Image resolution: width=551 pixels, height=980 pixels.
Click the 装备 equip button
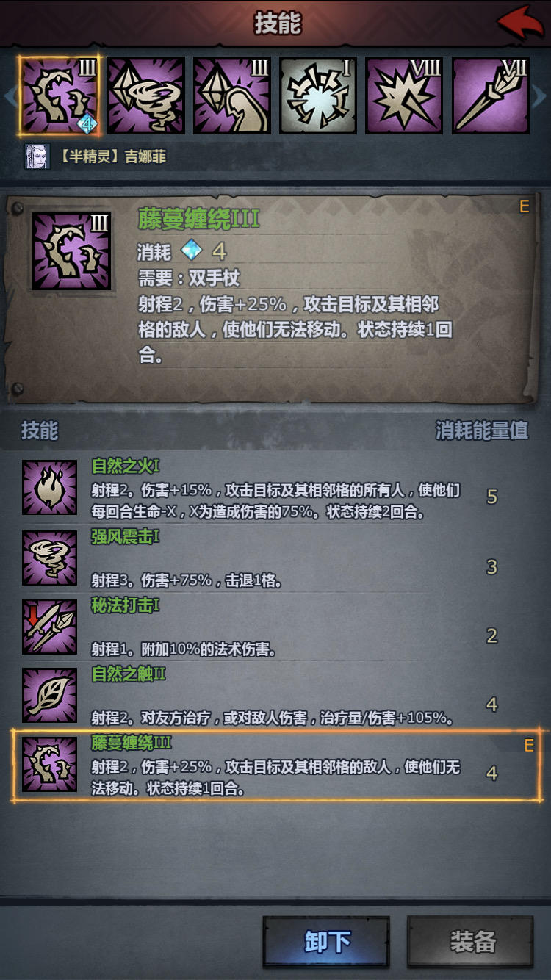pos(471,941)
